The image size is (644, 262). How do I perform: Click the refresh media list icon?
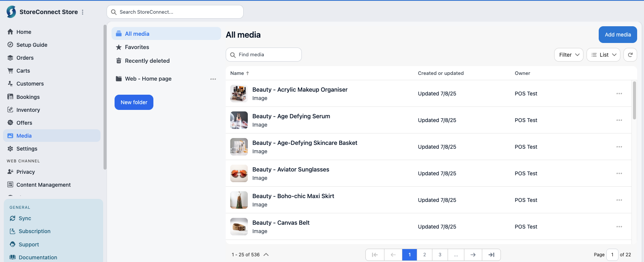(630, 55)
